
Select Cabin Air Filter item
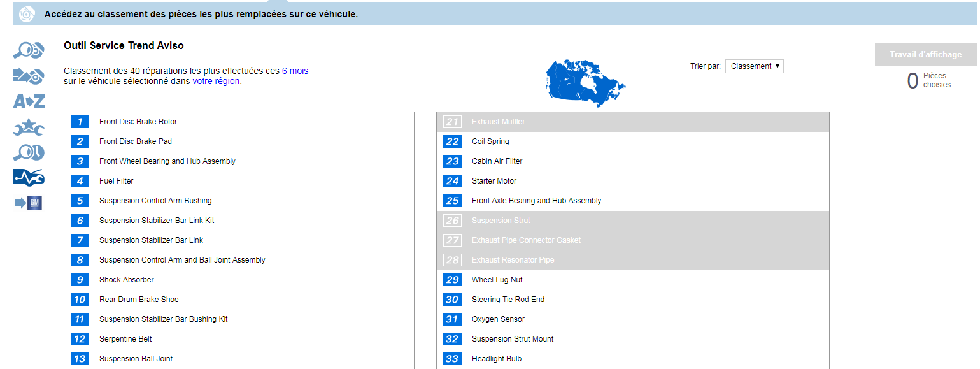tap(497, 161)
